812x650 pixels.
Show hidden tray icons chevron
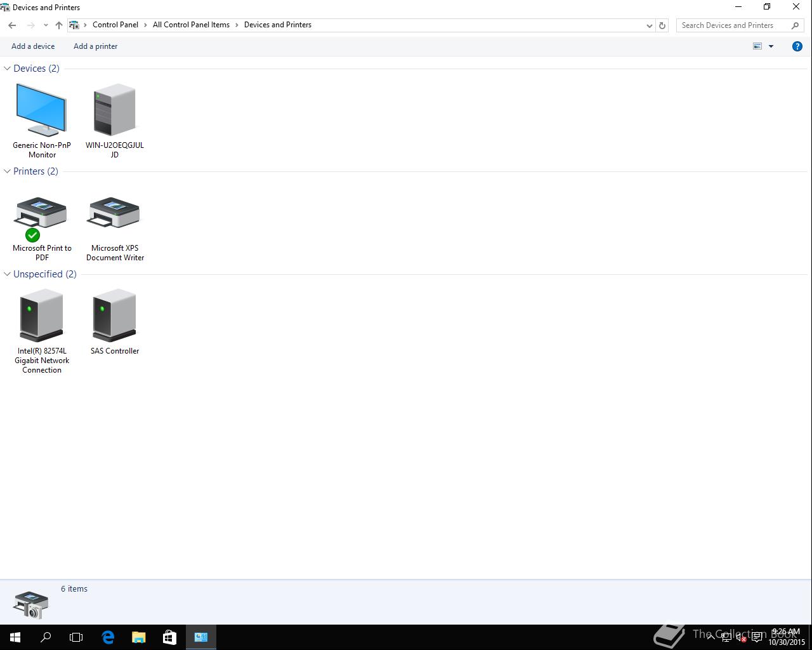point(710,637)
